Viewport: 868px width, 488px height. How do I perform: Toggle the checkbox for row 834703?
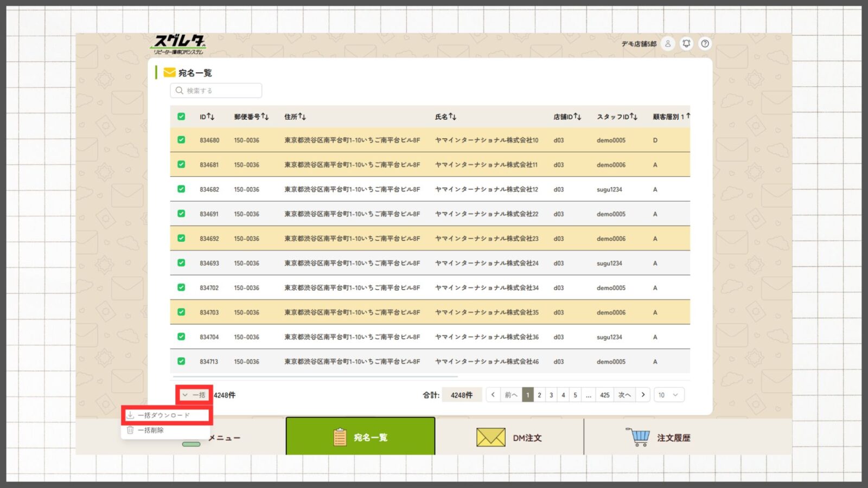coord(181,312)
